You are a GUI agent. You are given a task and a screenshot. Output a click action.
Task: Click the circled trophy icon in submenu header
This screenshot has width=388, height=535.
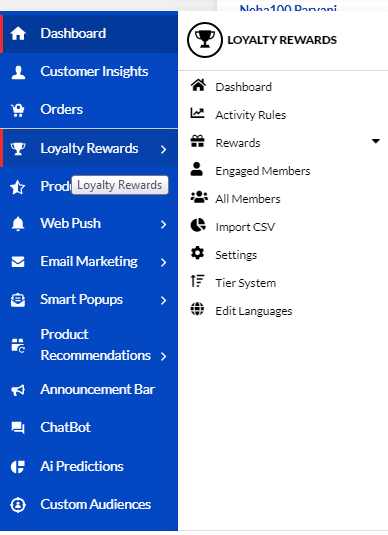pyautogui.click(x=205, y=40)
